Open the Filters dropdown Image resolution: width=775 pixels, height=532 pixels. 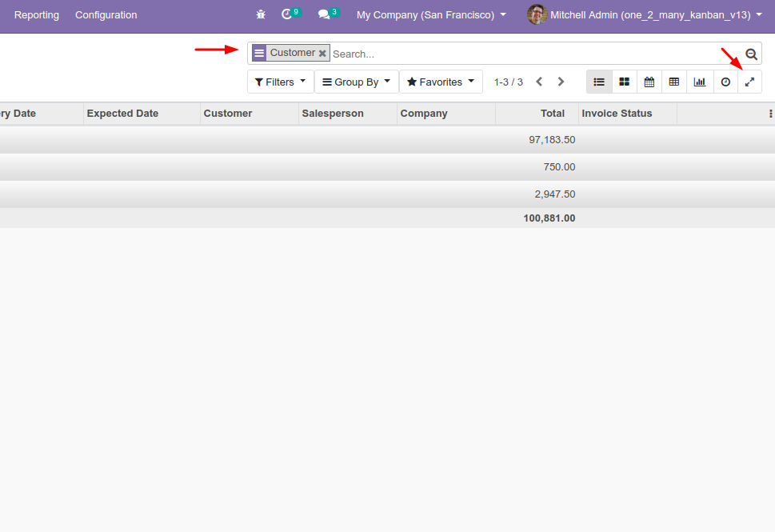coord(280,82)
